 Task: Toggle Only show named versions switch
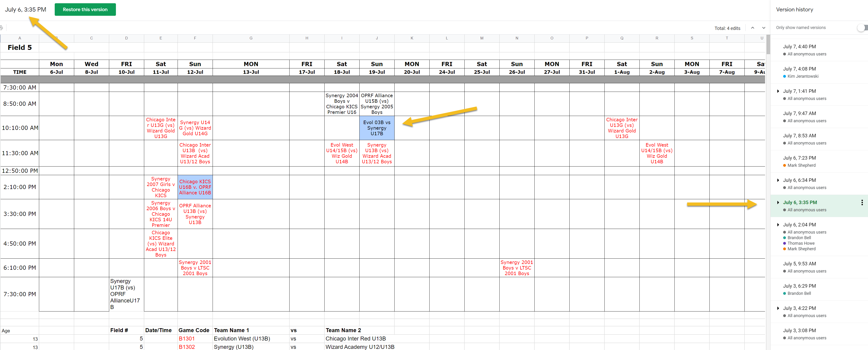click(x=862, y=28)
